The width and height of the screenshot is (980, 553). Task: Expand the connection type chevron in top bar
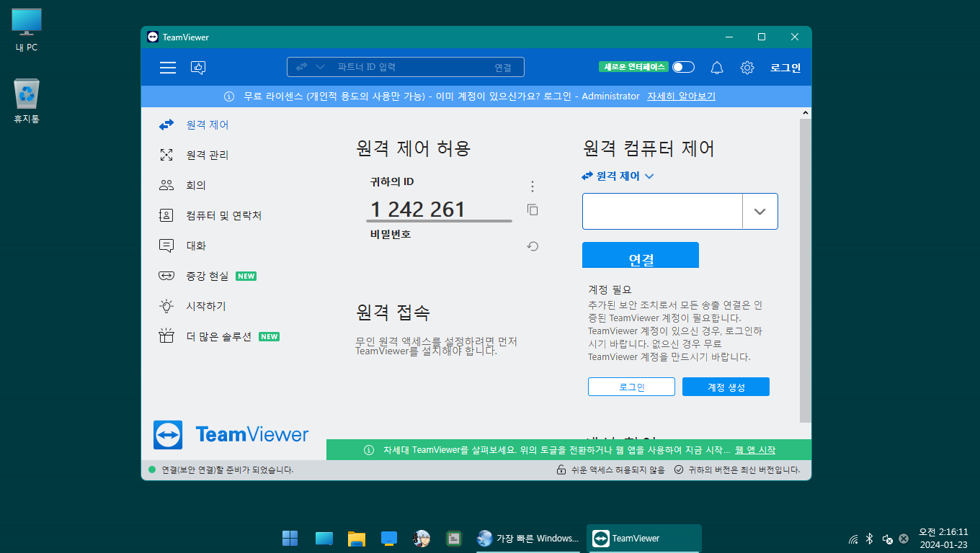(x=320, y=67)
